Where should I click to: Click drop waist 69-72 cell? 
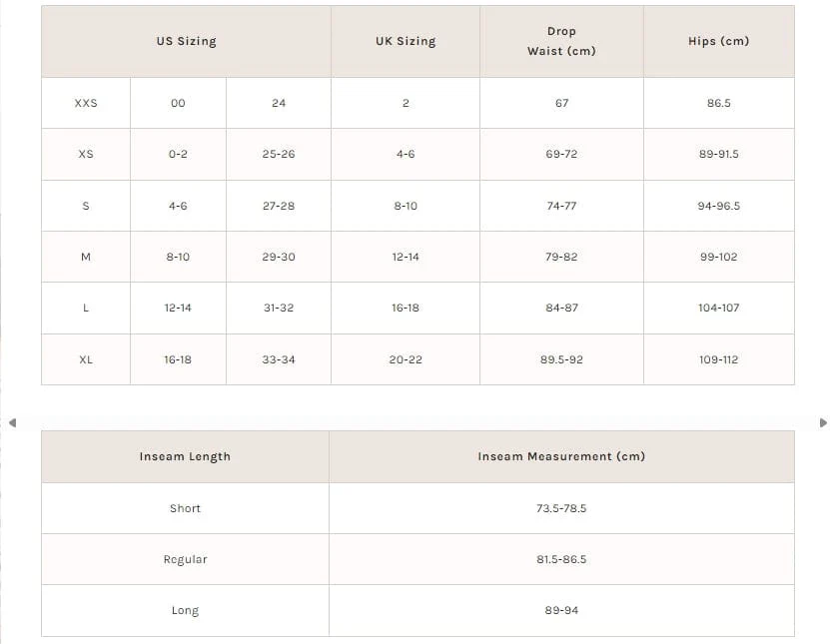coord(561,154)
